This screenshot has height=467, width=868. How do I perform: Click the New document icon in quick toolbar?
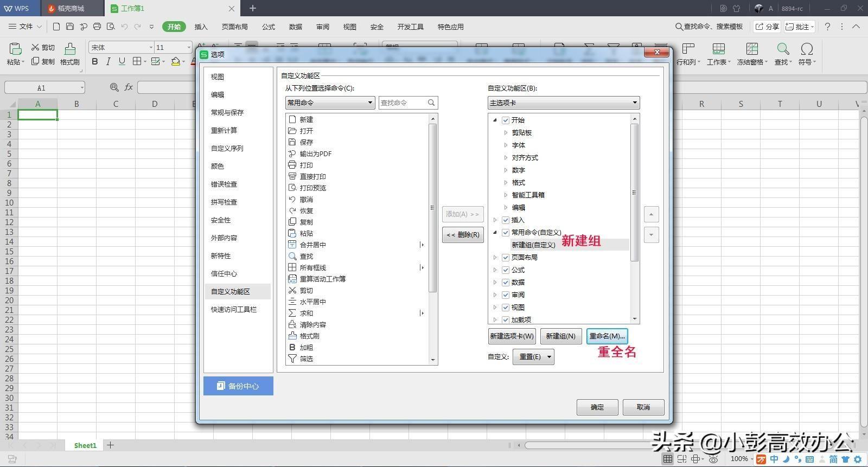(x=56, y=27)
